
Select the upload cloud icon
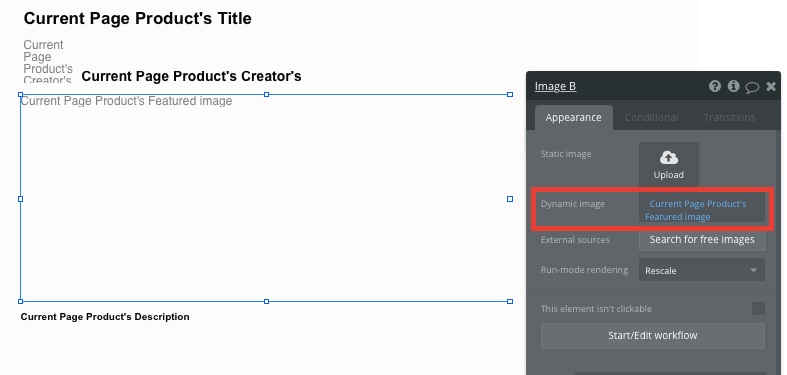click(x=669, y=158)
